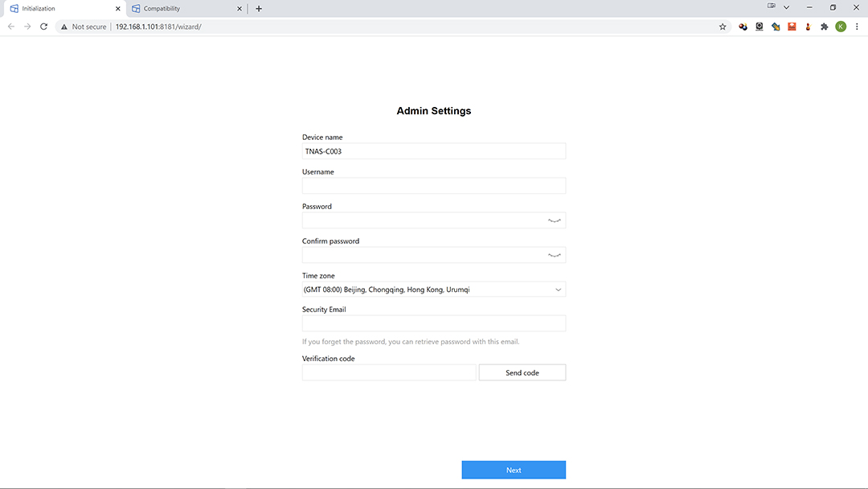Image resolution: width=868 pixels, height=489 pixels.
Task: Click the flame-shaped extension icon
Action: click(809, 27)
